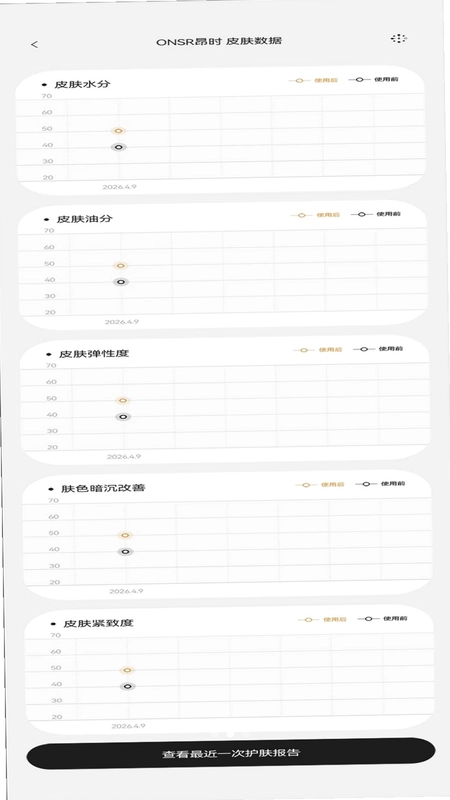
Task: Select the 使用后 point in 皮肤油分 chart
Action: coord(120,266)
